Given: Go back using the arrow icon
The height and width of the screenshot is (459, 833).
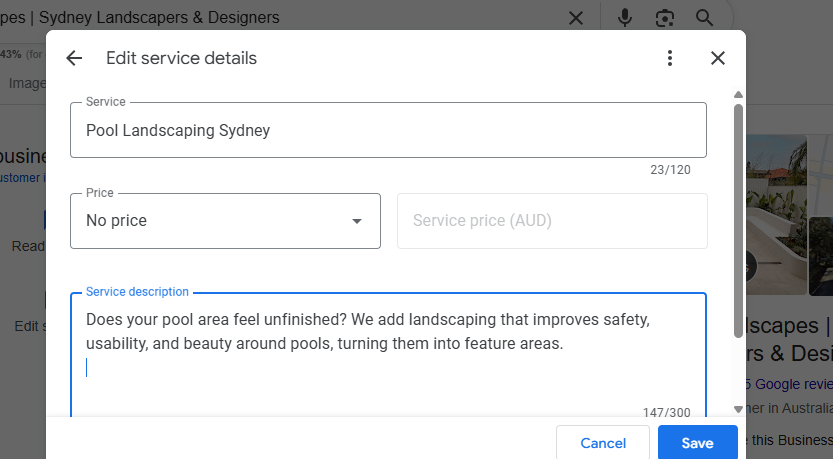Looking at the screenshot, I should (x=74, y=58).
